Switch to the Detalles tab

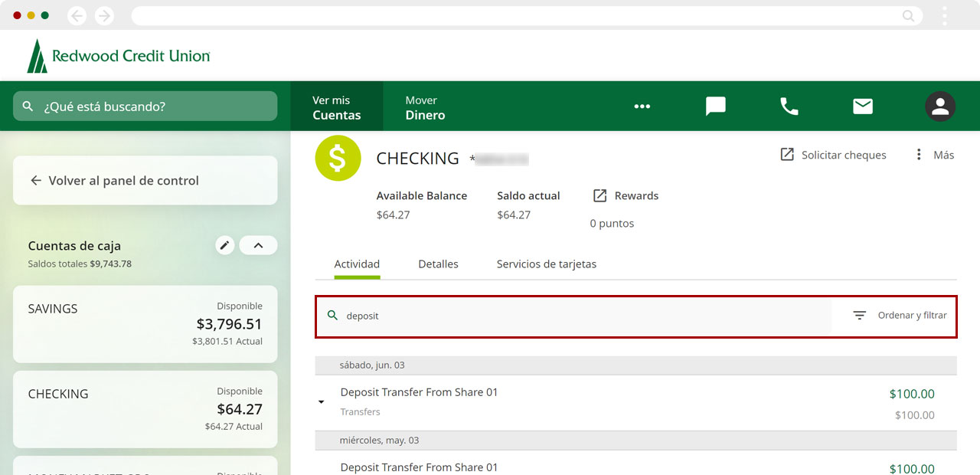click(x=438, y=264)
